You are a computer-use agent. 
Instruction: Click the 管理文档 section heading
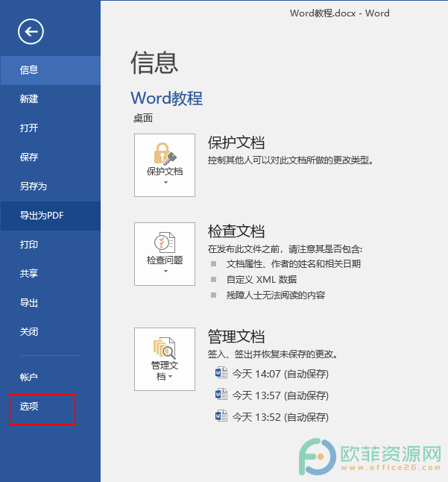pos(236,337)
